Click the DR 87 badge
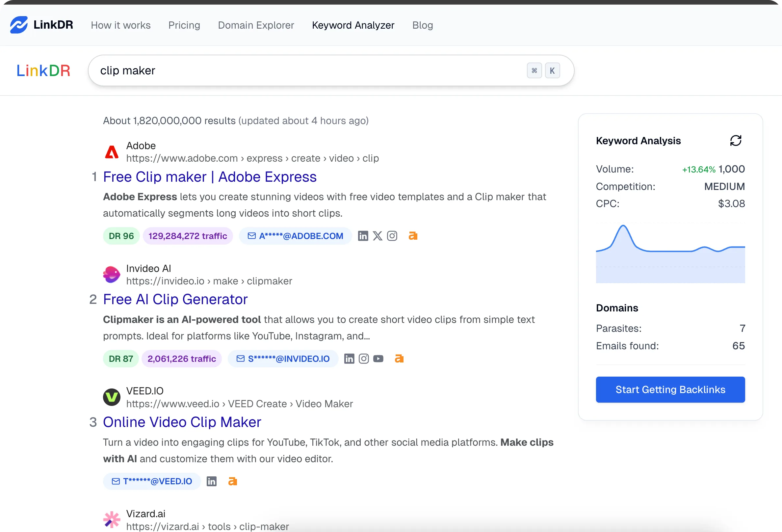This screenshot has width=782, height=532. (121, 359)
